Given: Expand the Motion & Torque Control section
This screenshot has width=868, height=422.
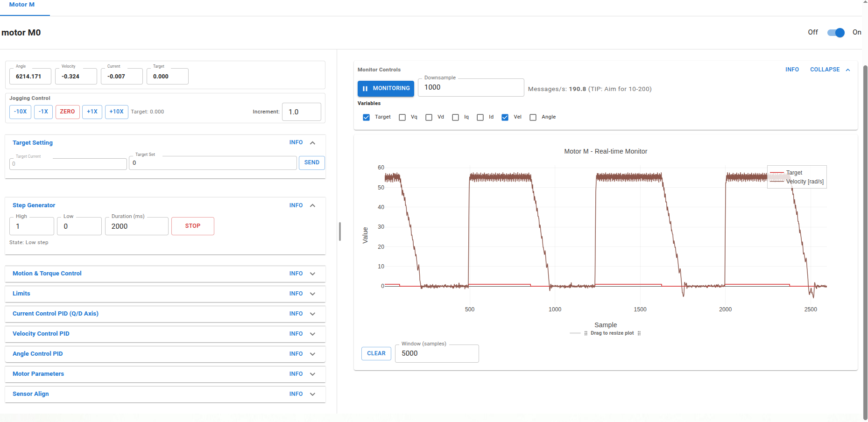Looking at the screenshot, I should [x=312, y=274].
